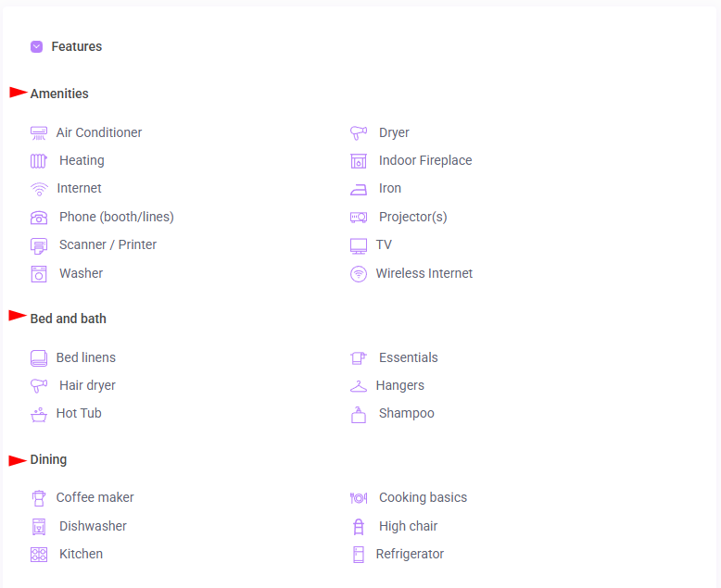Click the Coffee maker icon
The image size is (721, 588).
(x=39, y=498)
